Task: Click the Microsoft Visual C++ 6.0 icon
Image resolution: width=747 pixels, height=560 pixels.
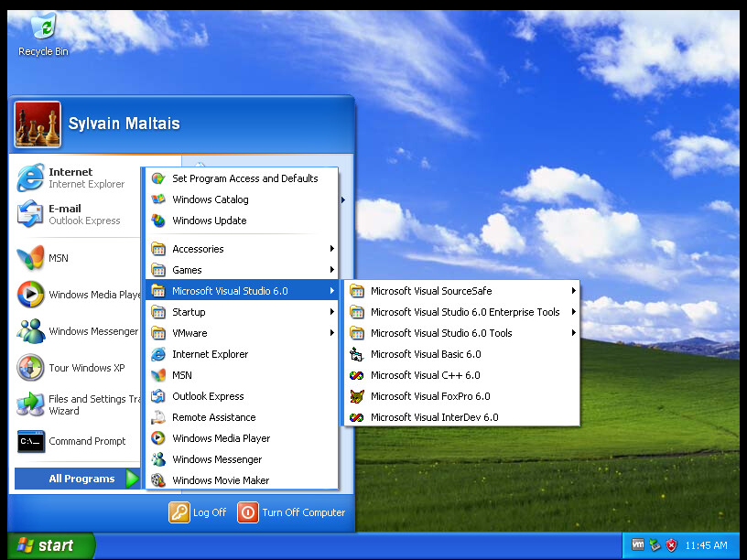Action: click(356, 375)
